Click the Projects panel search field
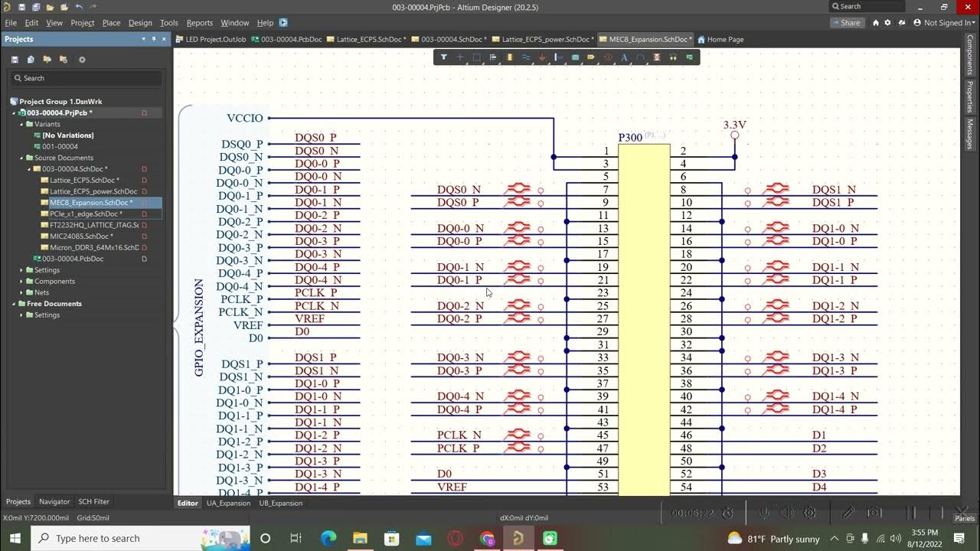The width and height of the screenshot is (980, 551). coord(86,78)
